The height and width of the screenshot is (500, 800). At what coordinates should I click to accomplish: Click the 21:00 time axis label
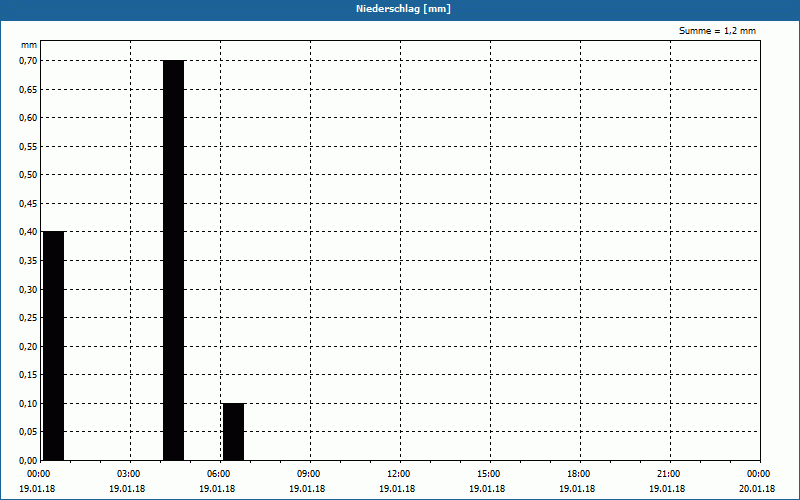(668, 474)
